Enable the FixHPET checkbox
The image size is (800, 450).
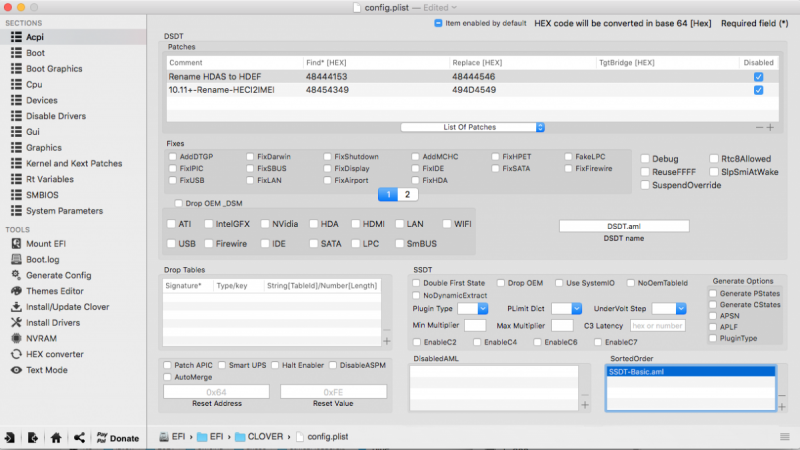[495, 157]
